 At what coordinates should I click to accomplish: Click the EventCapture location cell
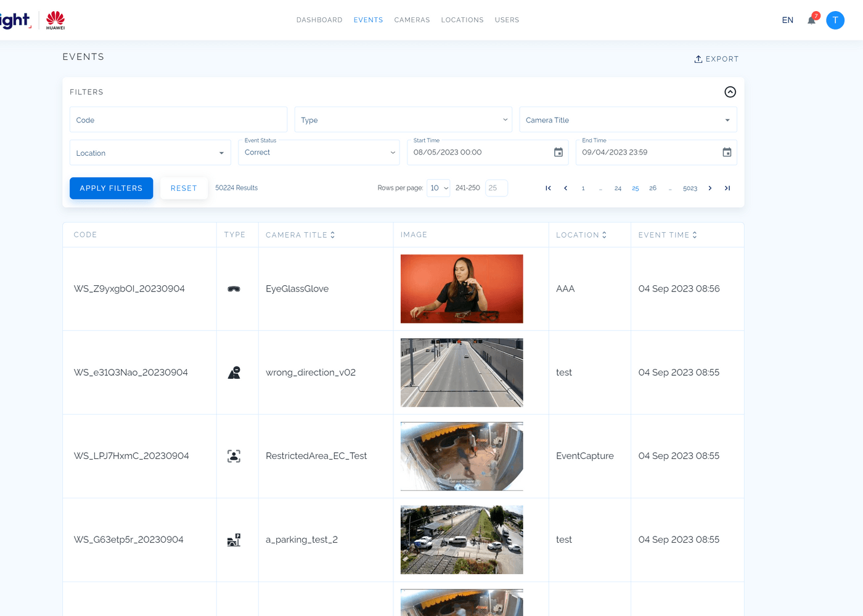coord(585,456)
